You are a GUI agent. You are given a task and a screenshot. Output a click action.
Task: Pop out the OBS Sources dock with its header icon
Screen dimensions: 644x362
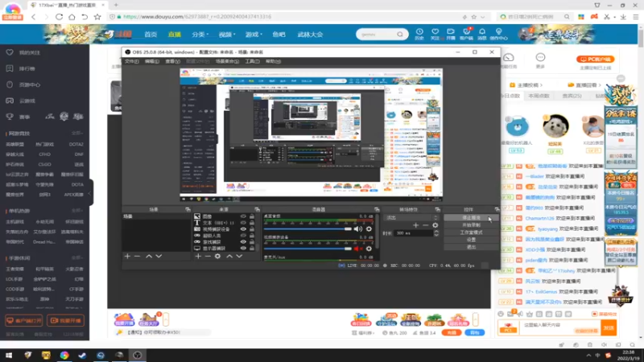point(257,210)
